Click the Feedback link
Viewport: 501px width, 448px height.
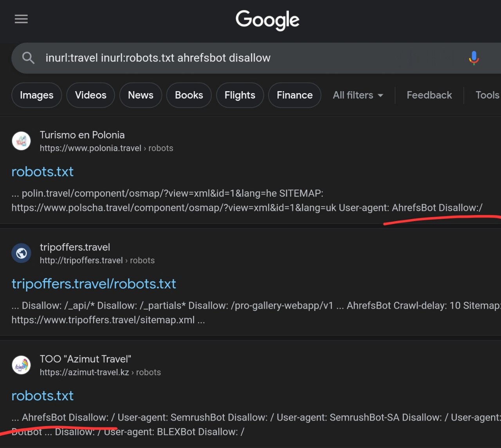tap(429, 95)
